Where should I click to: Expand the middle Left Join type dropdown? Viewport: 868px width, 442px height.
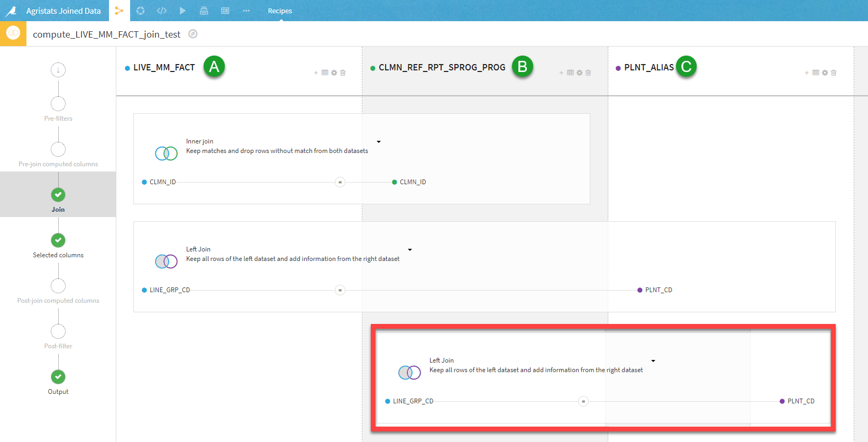(410, 250)
